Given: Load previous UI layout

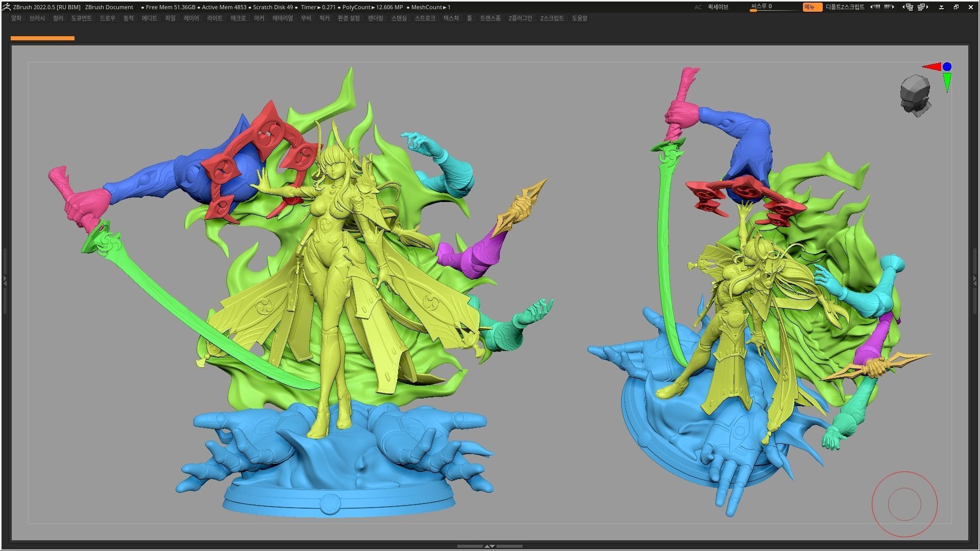Looking at the screenshot, I should 908,7.
